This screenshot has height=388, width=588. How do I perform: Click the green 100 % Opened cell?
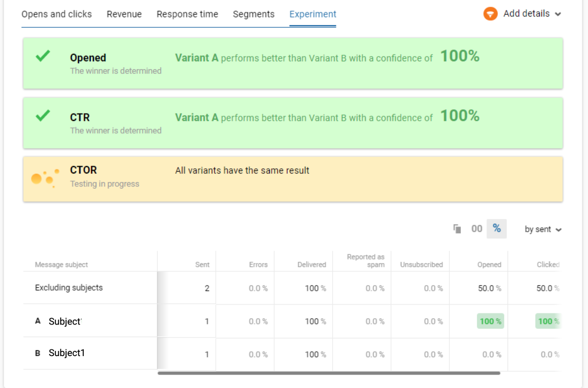click(x=490, y=321)
